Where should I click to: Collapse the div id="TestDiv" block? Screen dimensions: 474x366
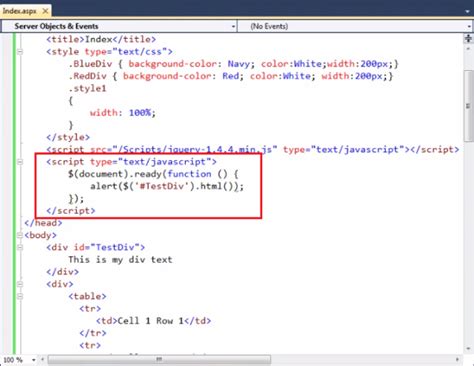tap(20, 247)
